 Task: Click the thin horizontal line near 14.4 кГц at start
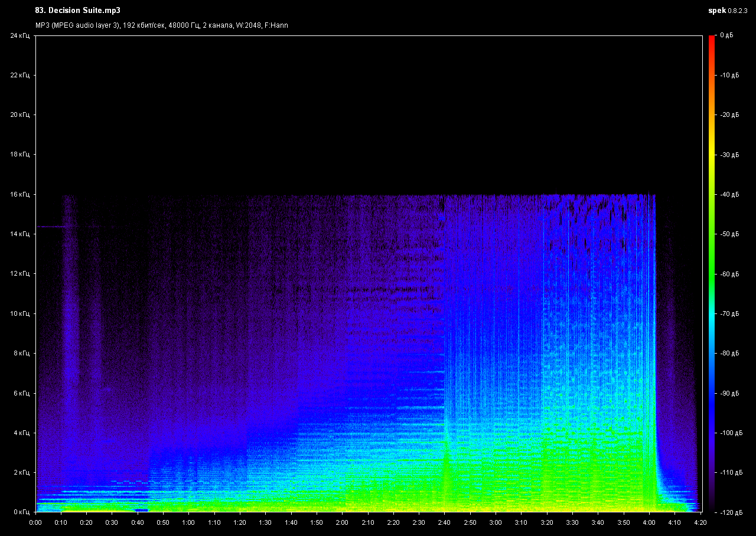pos(50,227)
